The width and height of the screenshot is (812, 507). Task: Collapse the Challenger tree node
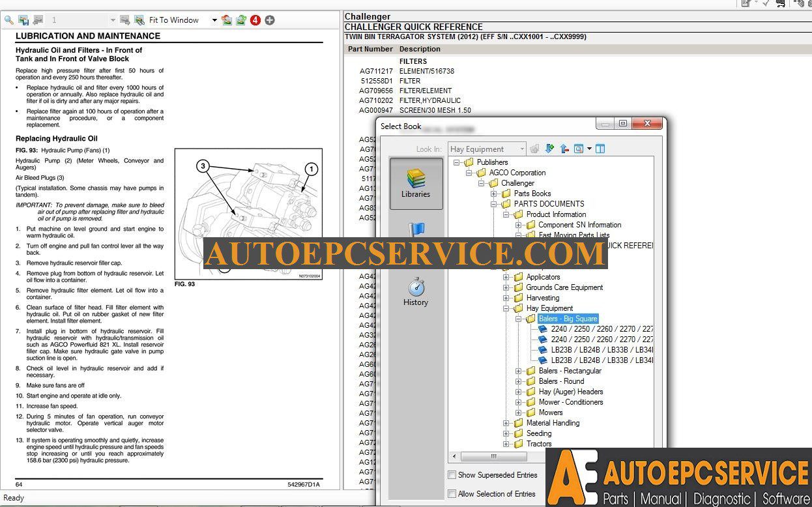click(x=482, y=183)
